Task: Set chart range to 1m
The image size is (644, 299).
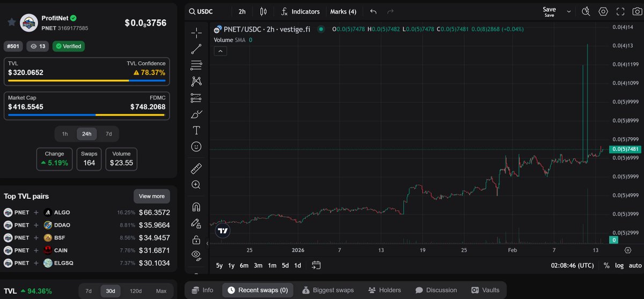Action: 272,265
